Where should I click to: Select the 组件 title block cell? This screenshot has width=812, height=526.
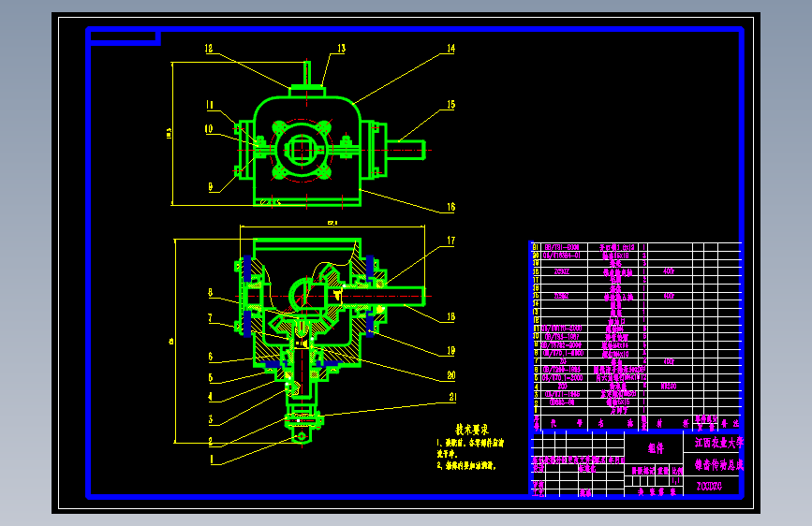click(x=655, y=448)
